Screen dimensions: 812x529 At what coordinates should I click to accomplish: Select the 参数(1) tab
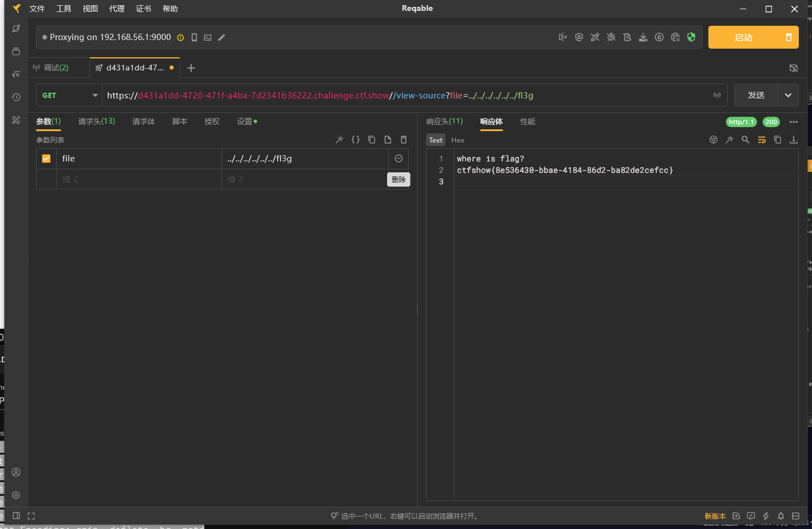click(49, 121)
